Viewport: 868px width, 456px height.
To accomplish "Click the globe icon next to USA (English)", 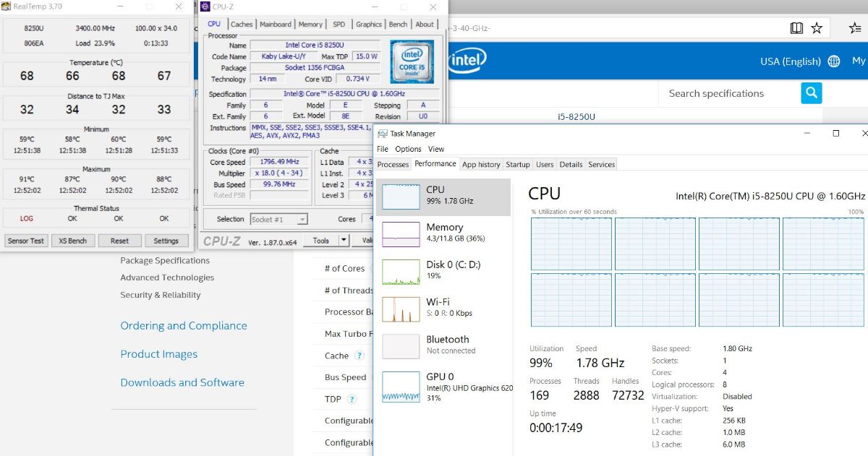I will [x=834, y=61].
